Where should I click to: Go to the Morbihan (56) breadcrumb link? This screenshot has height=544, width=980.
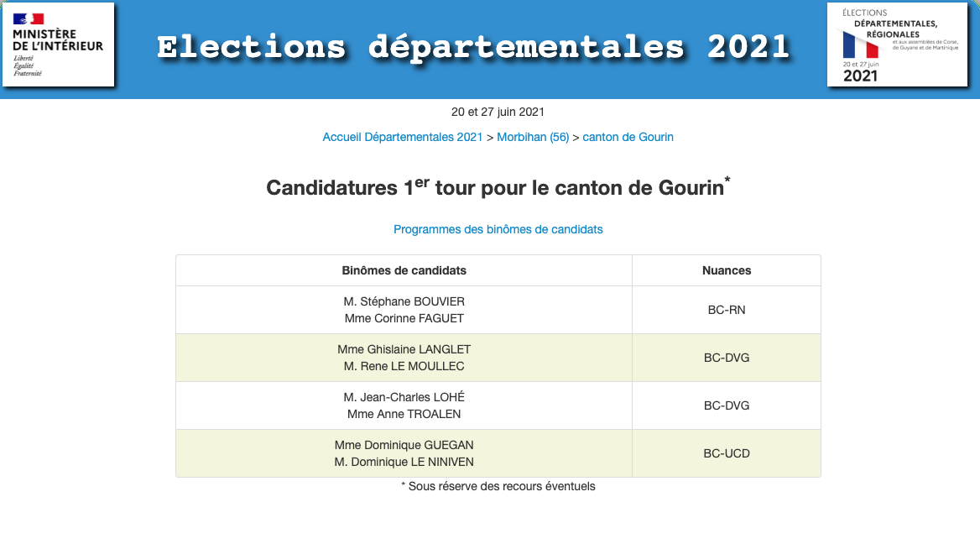click(533, 137)
